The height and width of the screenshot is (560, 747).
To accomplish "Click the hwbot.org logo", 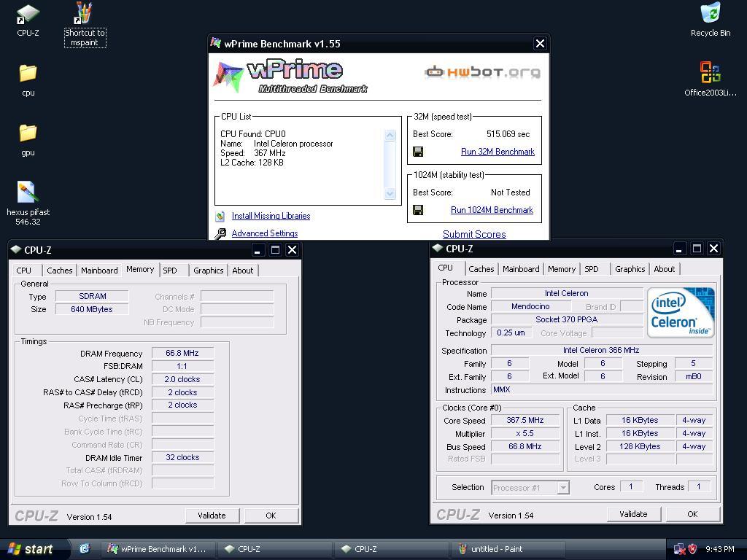I will click(x=483, y=72).
